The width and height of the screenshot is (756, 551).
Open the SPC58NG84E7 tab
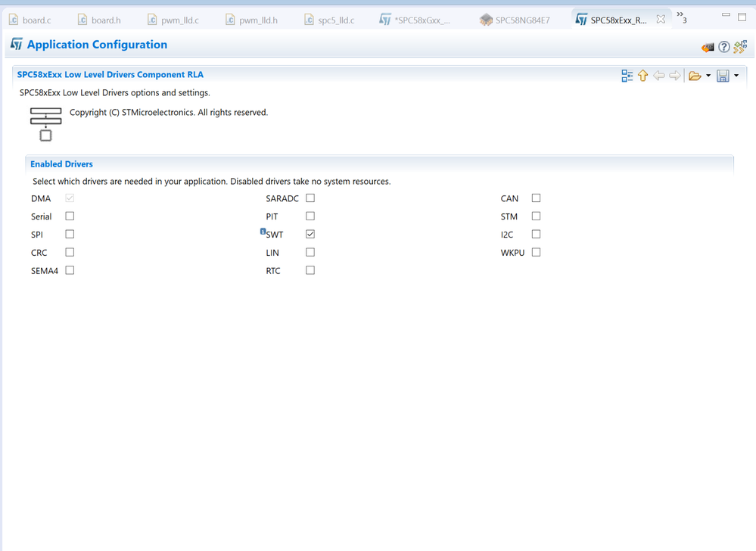[515, 20]
